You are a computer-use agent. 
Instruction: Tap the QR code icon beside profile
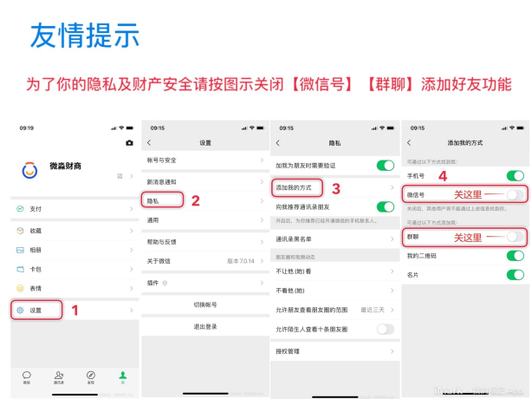point(120,176)
